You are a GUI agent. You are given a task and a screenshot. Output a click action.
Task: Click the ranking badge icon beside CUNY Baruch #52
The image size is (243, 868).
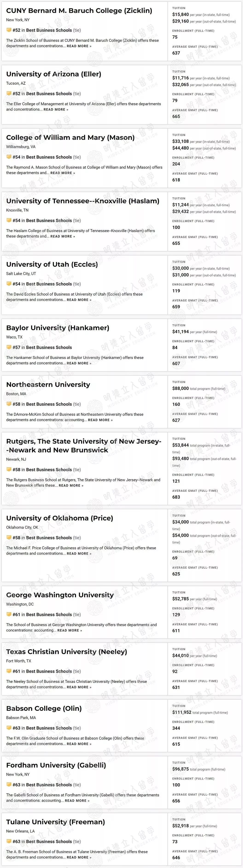9,30
